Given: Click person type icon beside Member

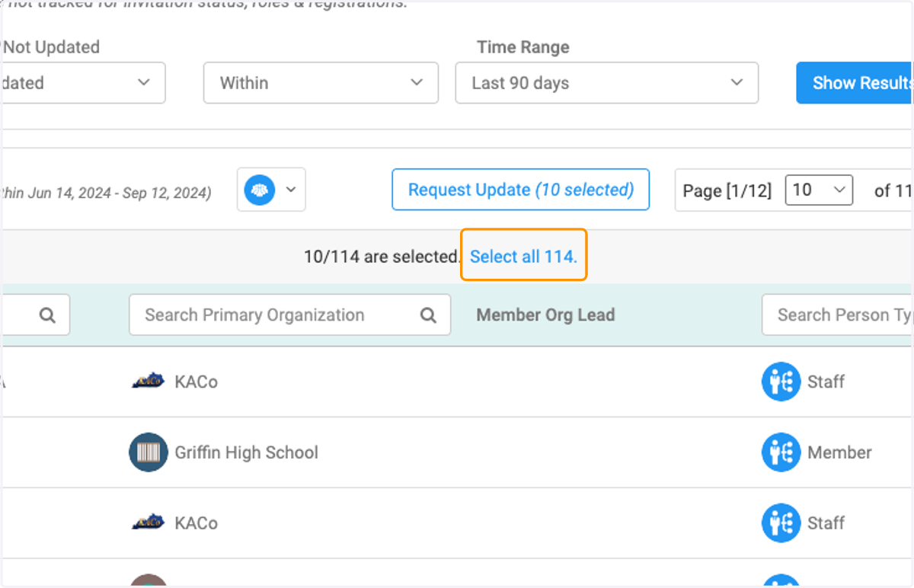Looking at the screenshot, I should click(781, 452).
